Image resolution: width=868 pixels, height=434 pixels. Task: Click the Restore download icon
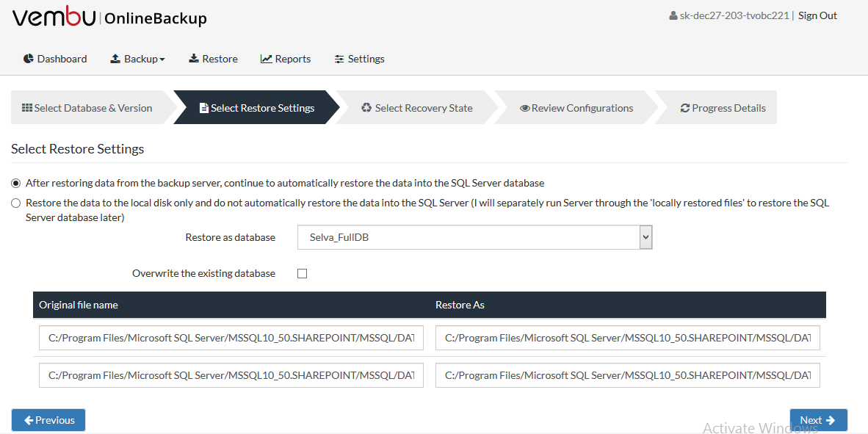(194, 59)
